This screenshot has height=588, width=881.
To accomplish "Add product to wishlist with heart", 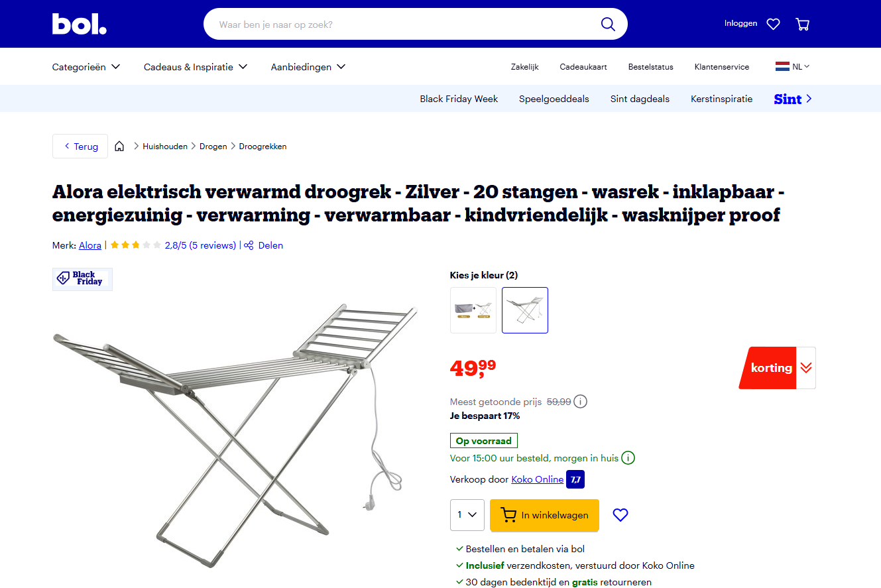I will tap(620, 515).
